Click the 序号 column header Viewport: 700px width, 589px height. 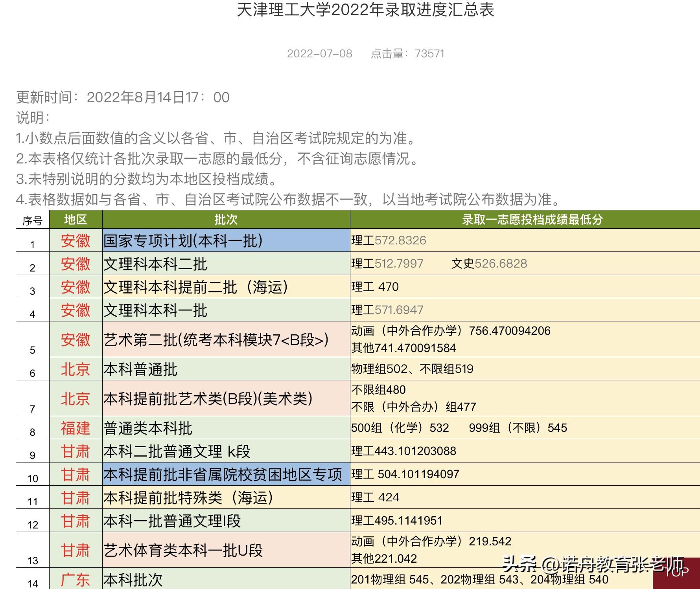click(x=33, y=220)
